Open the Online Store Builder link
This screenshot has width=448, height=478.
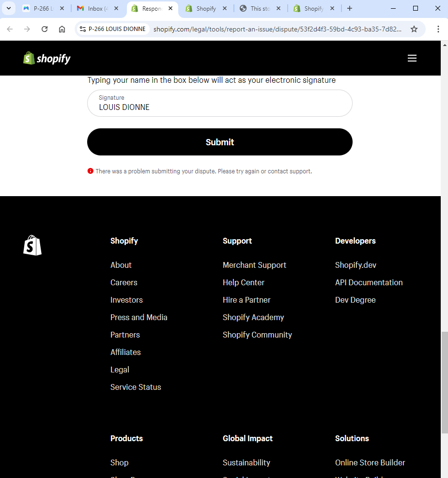[370, 463]
